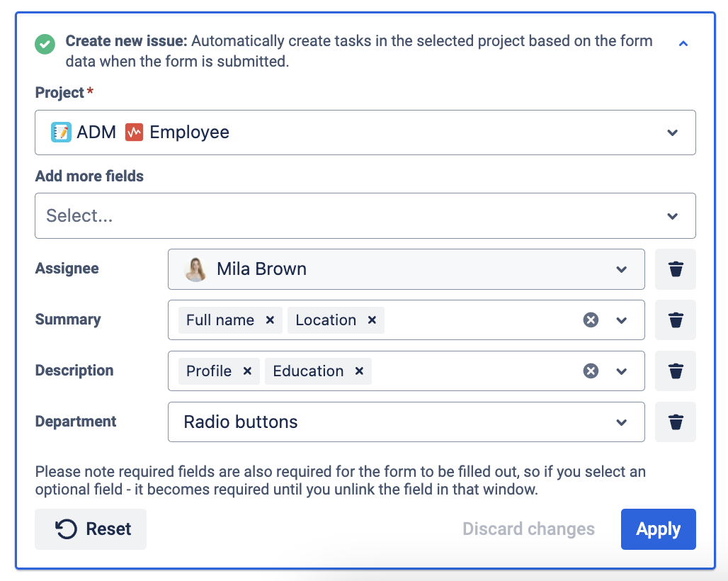Delete the Description field row
The width and height of the screenshot is (728, 581).
676,371
